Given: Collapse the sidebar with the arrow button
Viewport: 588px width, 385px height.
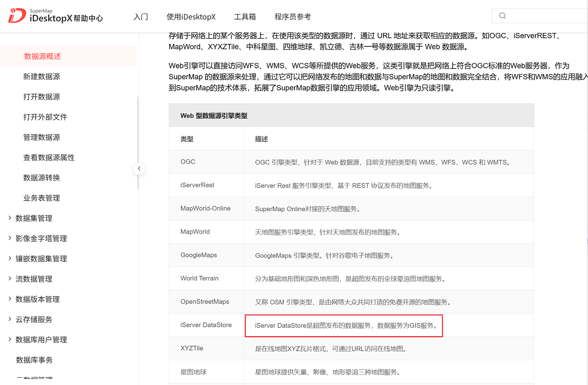Looking at the screenshot, I should coord(139,169).
